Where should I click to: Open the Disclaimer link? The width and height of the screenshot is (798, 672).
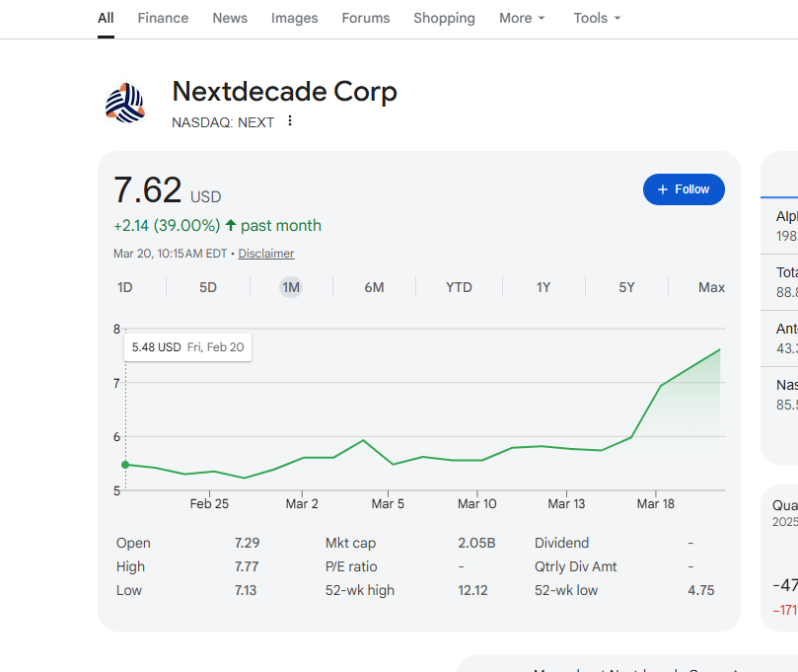tap(266, 254)
